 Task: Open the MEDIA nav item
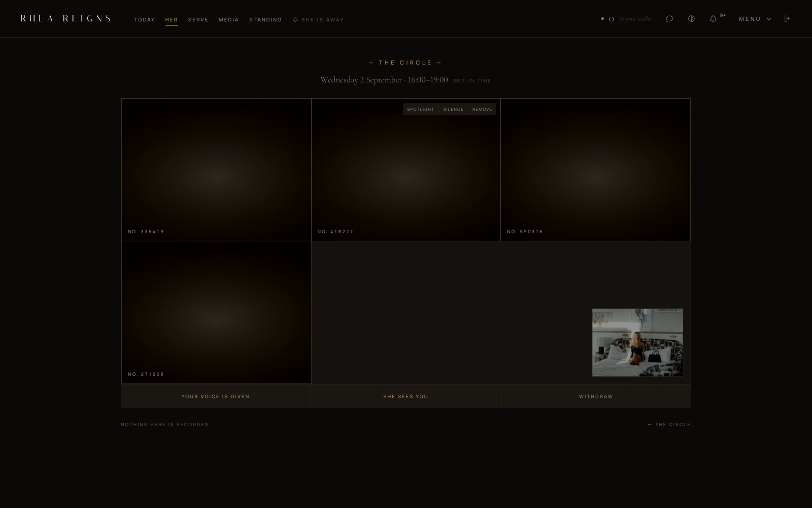click(x=229, y=20)
